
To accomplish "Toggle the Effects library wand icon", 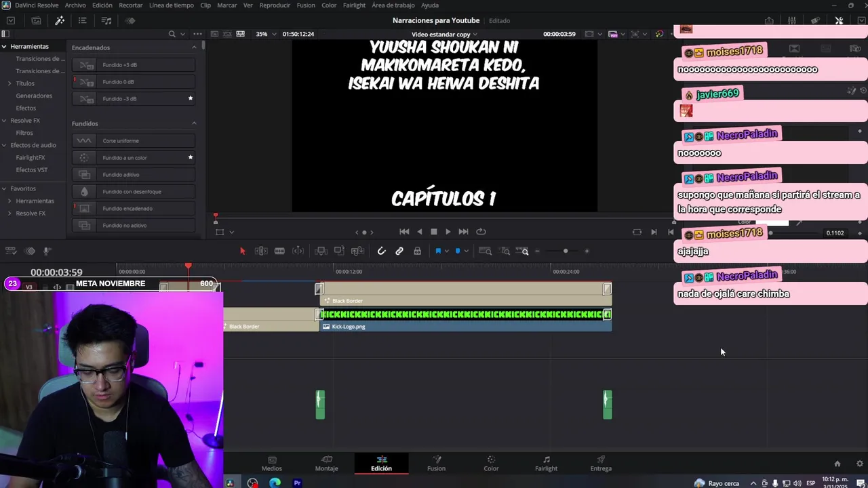I will (60, 20).
